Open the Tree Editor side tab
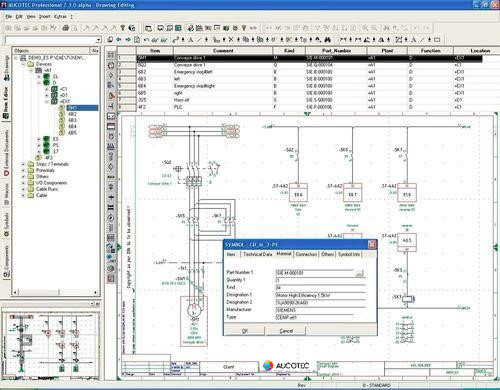Viewport: 500px width, 390px height. point(6,103)
